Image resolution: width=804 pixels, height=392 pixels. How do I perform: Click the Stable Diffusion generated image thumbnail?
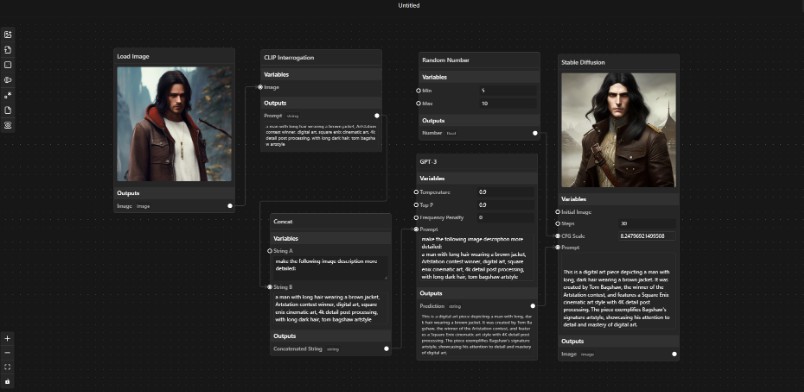(618, 130)
